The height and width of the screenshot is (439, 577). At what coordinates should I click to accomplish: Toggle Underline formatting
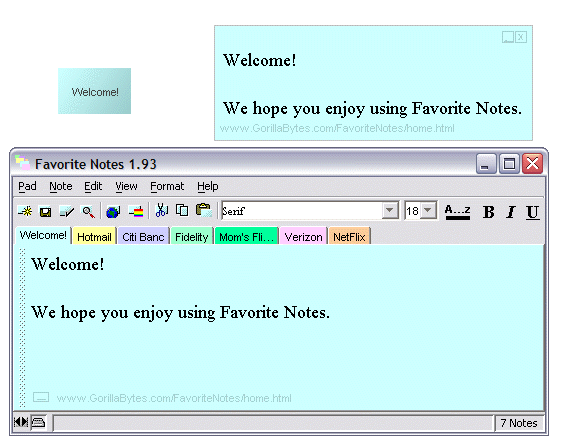point(532,212)
